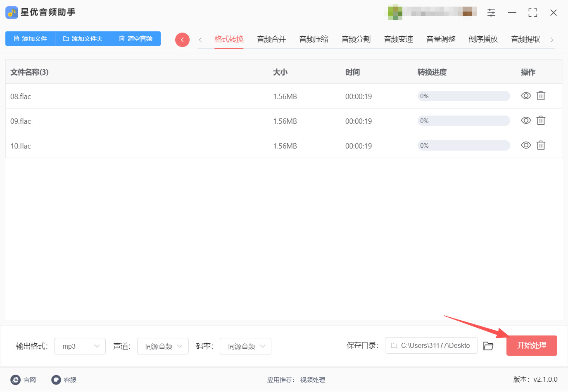Screen dimensions: 568x392
Task: Open the settings sliders icon in title bar
Action: [x=491, y=13]
